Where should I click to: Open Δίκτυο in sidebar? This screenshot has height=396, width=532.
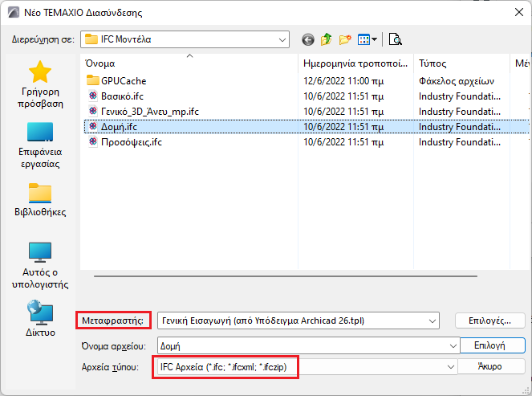point(40,318)
